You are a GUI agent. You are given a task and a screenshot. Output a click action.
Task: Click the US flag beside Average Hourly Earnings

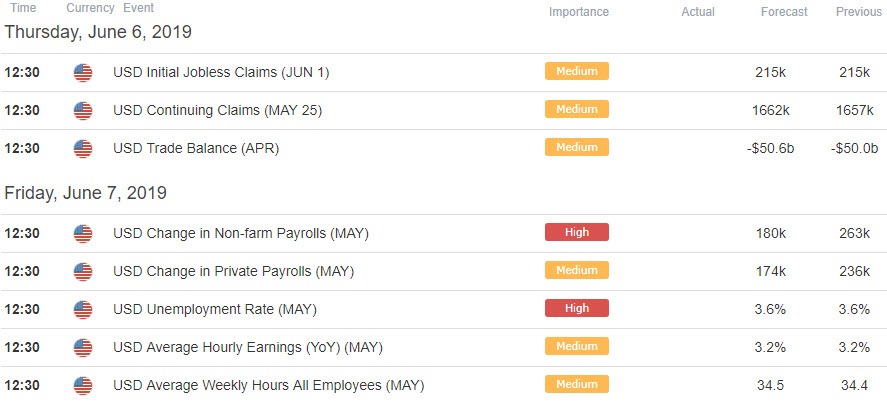(83, 347)
